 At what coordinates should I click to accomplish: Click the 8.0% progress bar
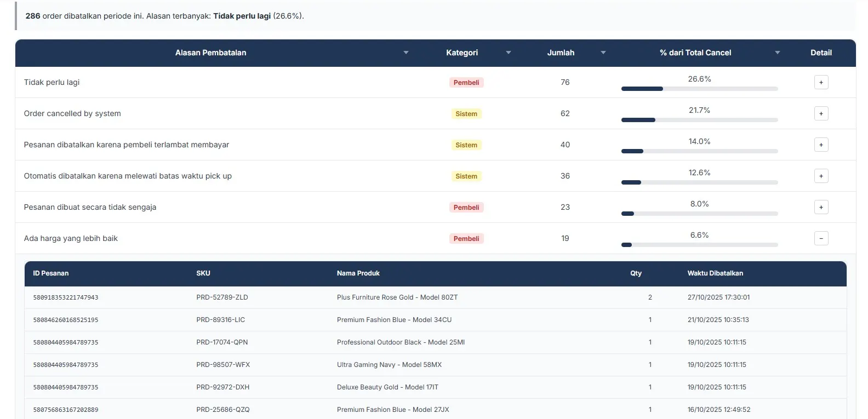(x=700, y=214)
